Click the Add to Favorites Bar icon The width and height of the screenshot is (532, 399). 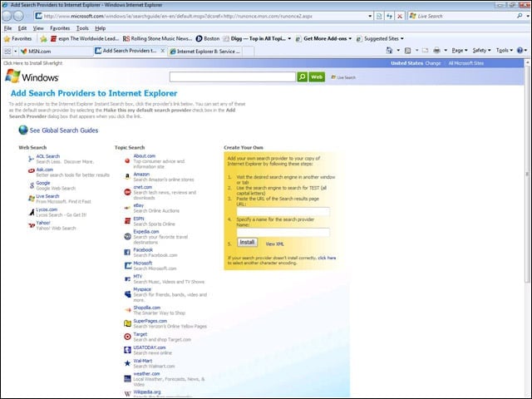[43, 39]
